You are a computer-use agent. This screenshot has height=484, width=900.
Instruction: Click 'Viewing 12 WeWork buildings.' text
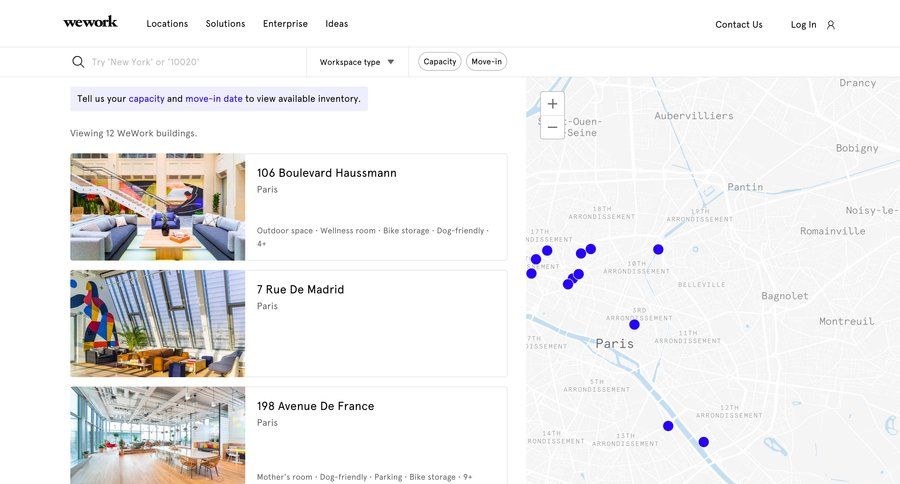(134, 133)
